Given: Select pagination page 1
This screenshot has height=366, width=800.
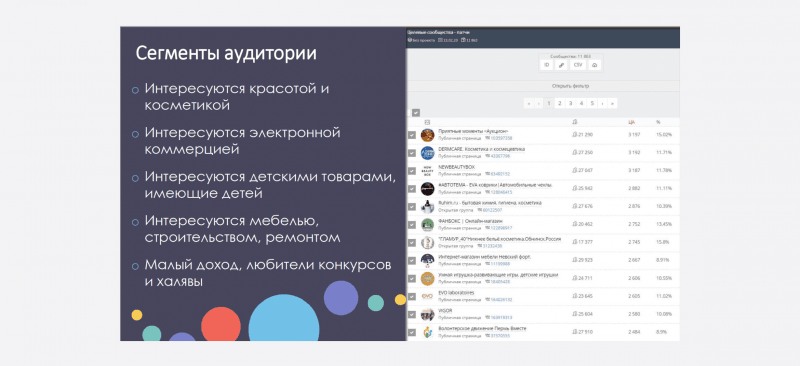Looking at the screenshot, I should coord(549,103).
